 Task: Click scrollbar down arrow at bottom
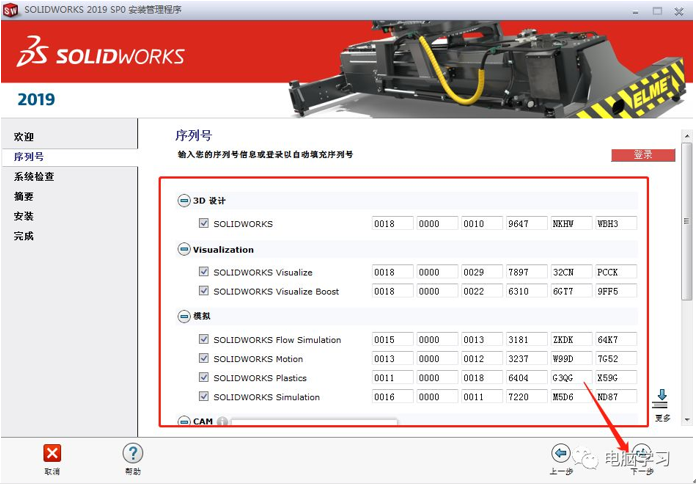[x=687, y=419]
